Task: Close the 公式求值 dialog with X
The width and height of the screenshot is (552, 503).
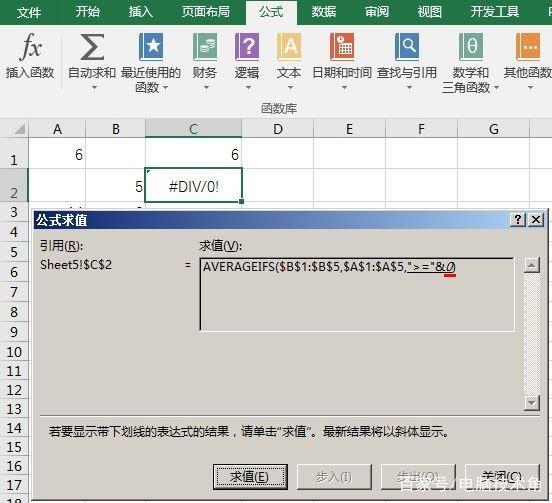Action: click(x=536, y=220)
